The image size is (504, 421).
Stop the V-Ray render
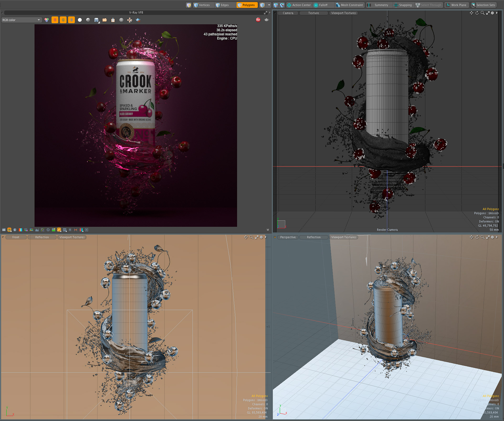[258, 20]
